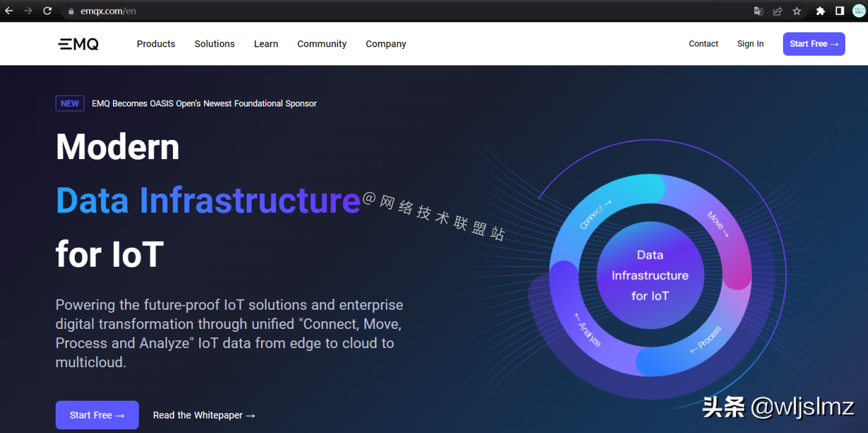Click the Process segment of the ring
Viewport: 868px width, 433px height.
706,339
